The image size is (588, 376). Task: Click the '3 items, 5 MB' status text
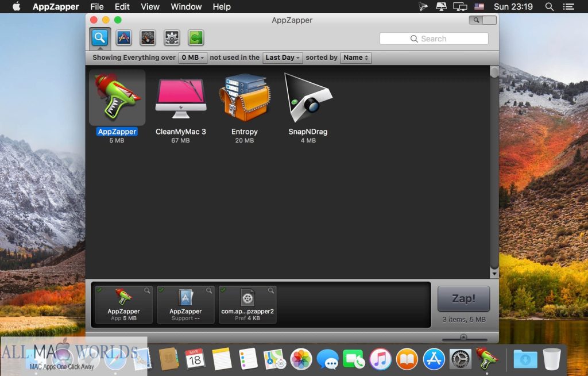(x=464, y=320)
